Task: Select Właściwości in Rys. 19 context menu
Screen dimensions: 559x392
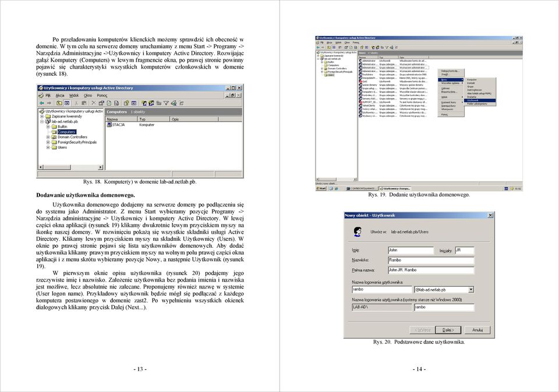Action: click(451, 109)
